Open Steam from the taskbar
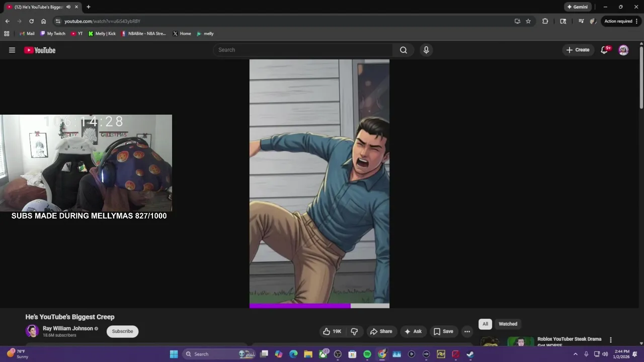The height and width of the screenshot is (362, 644). [x=470, y=354]
